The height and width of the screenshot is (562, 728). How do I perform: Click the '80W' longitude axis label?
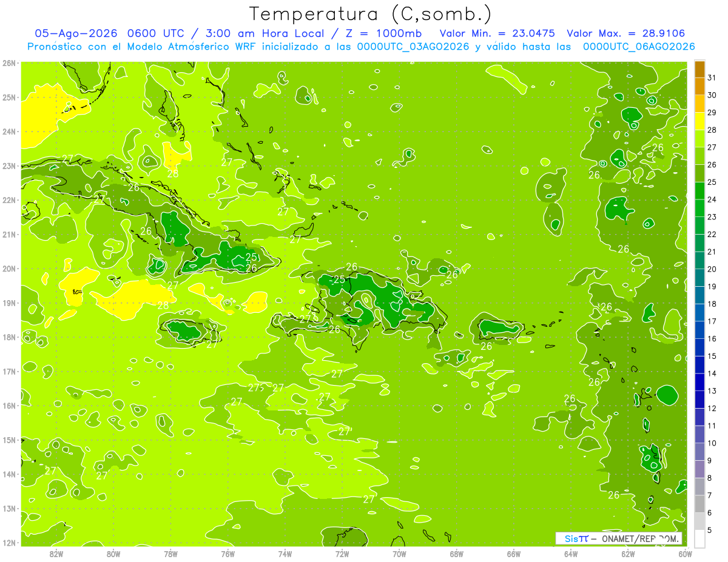[x=113, y=554]
